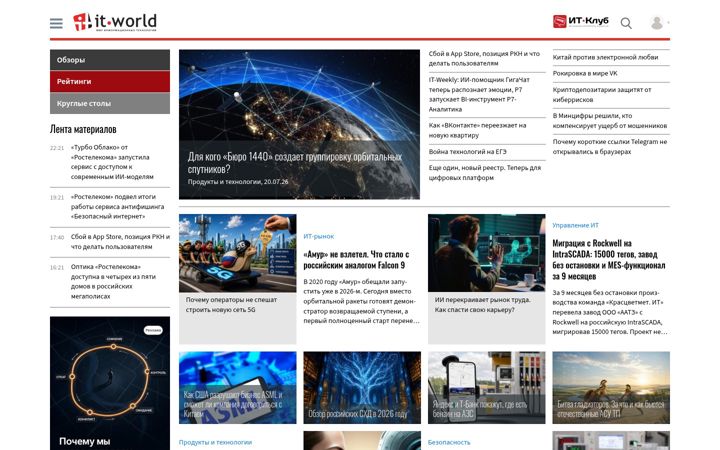Click the 19:21 timestamp in the feed
Screen dimensions: 720x450
coord(57,197)
